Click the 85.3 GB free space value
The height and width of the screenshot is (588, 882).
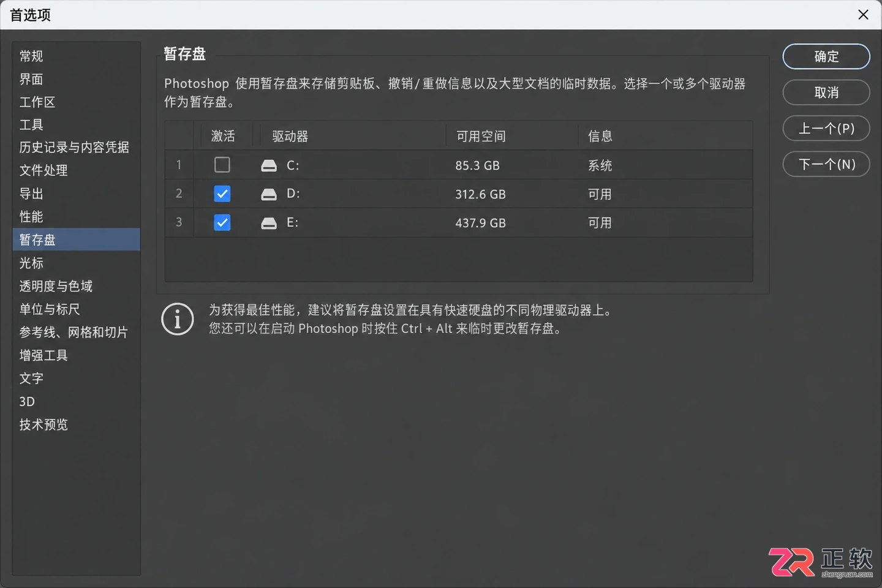pyautogui.click(x=477, y=165)
